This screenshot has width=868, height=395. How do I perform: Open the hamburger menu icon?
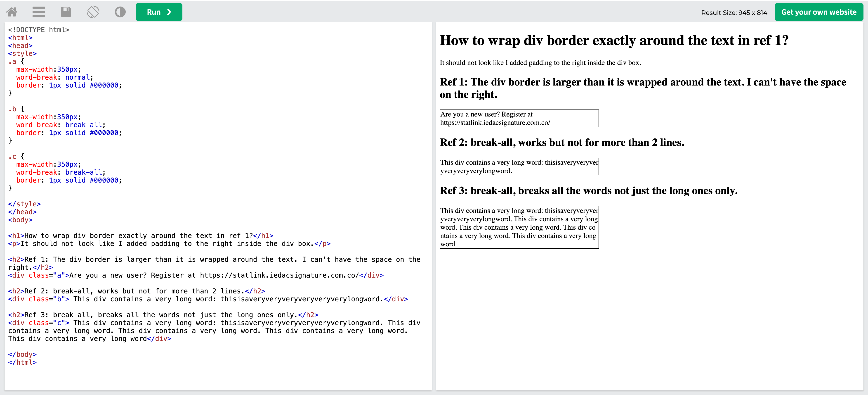coord(39,12)
